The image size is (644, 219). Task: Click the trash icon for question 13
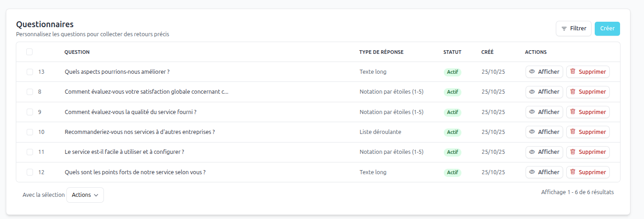[x=573, y=71]
